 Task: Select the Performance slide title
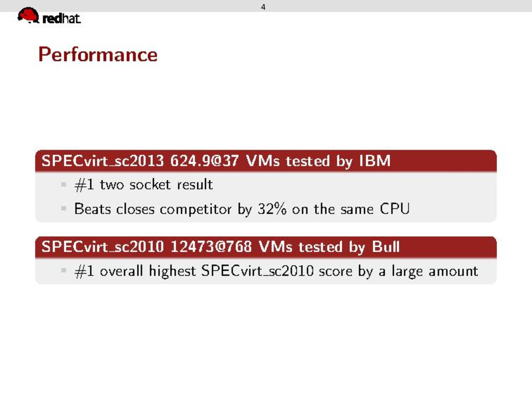pos(98,55)
